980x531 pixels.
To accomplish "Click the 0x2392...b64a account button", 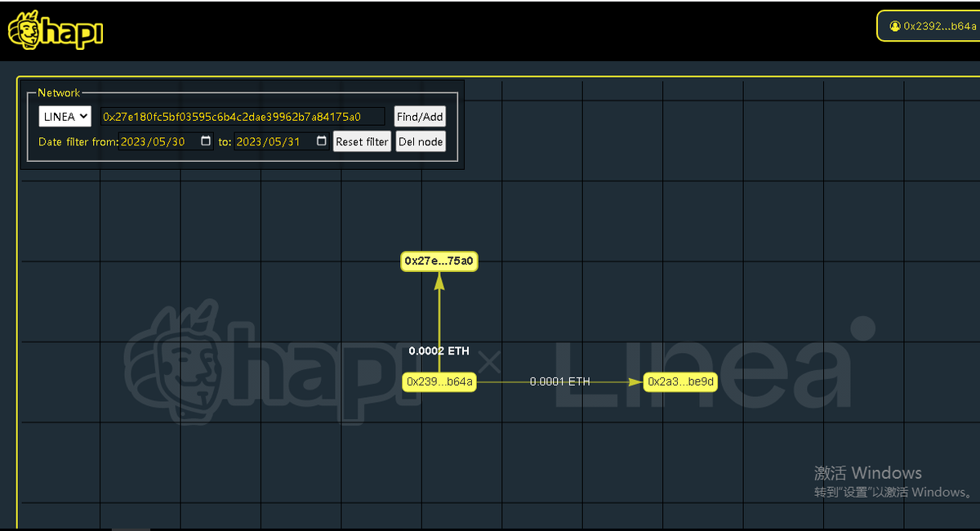I will coord(929,25).
